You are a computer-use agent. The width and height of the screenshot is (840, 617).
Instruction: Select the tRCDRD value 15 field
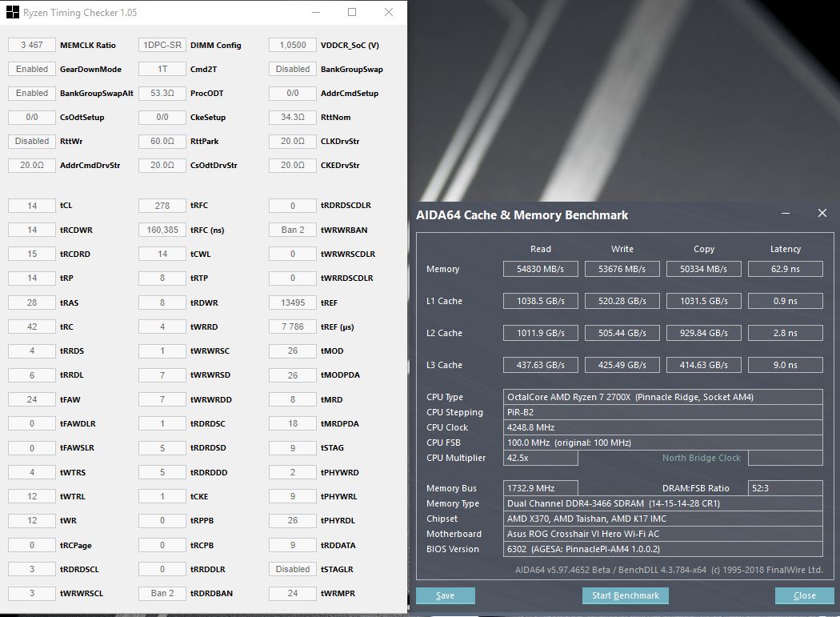pyautogui.click(x=32, y=254)
